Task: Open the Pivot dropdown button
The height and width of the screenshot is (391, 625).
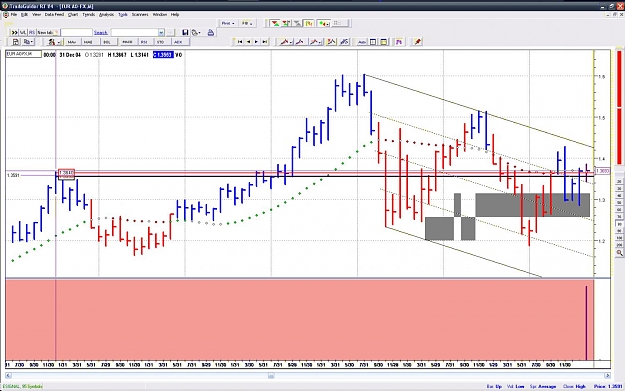Action: [x=228, y=24]
